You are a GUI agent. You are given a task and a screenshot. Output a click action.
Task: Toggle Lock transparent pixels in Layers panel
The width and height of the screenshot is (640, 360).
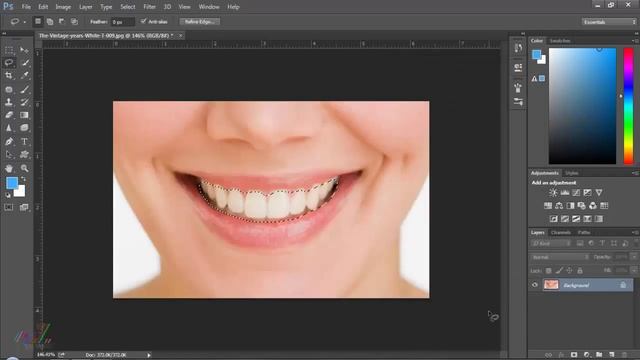[549, 271]
